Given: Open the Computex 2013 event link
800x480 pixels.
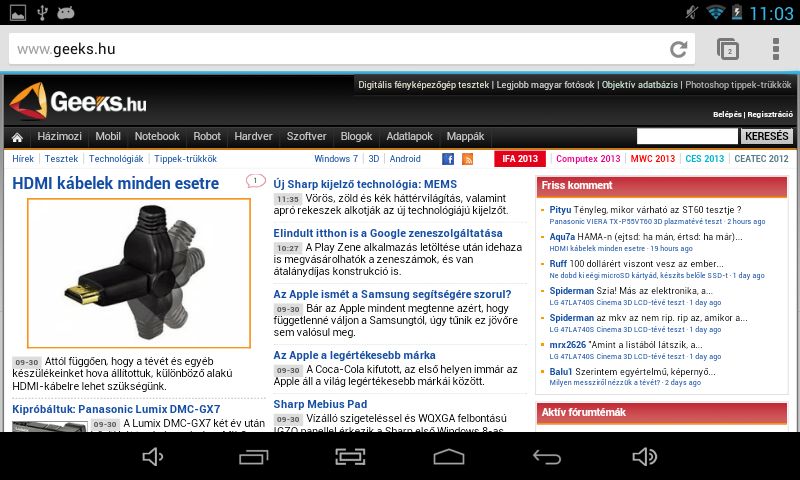Looking at the screenshot, I should 588,159.
